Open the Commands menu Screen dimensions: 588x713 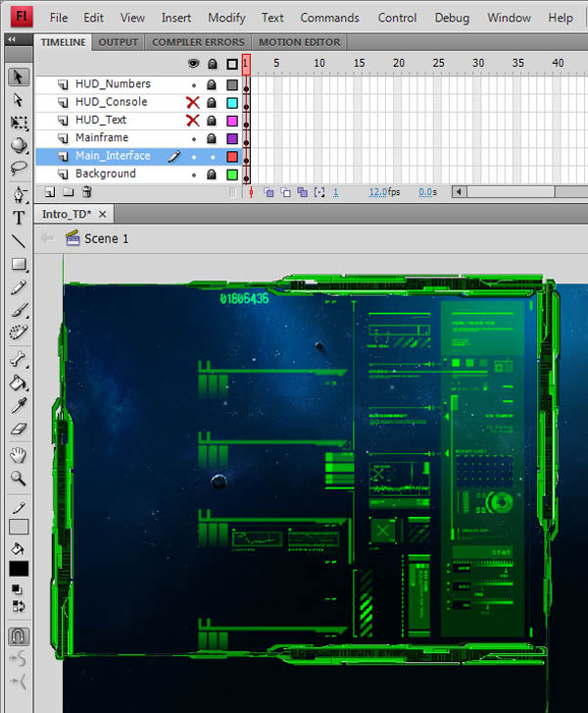point(329,18)
